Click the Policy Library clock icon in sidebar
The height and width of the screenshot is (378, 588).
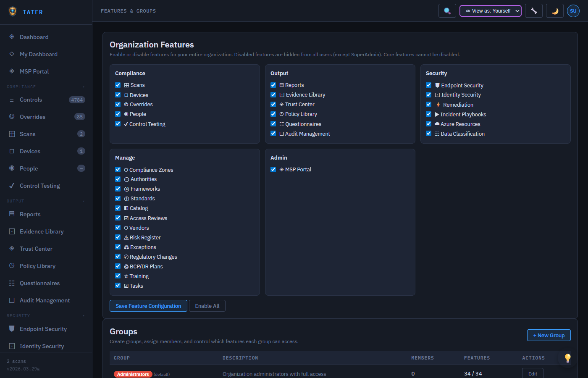point(12,266)
